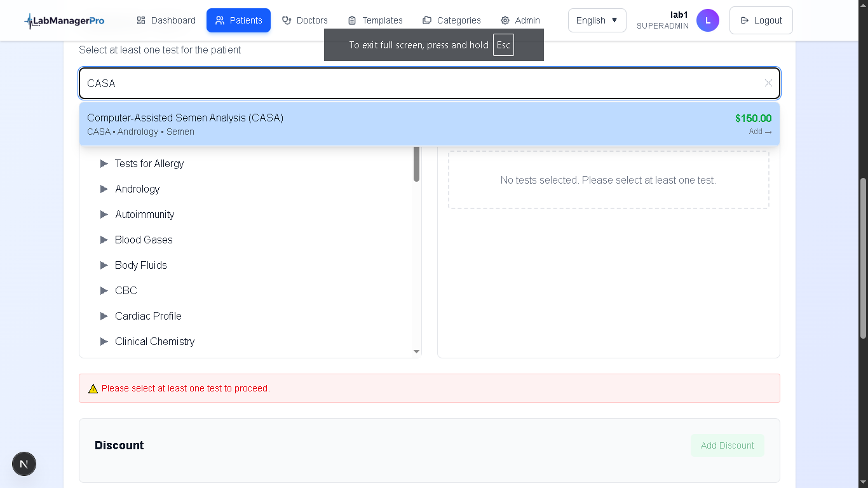The width and height of the screenshot is (868, 488).
Task: Select the Doctors stethoscope icon
Action: pos(287,20)
